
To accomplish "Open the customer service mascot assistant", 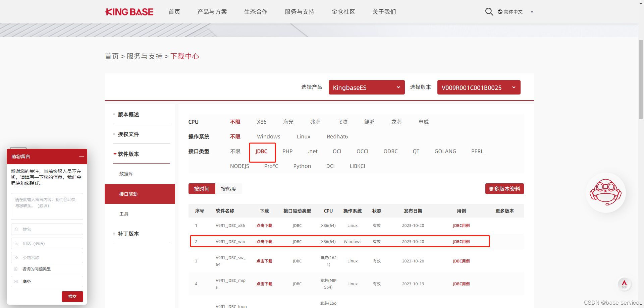I will tap(606, 193).
